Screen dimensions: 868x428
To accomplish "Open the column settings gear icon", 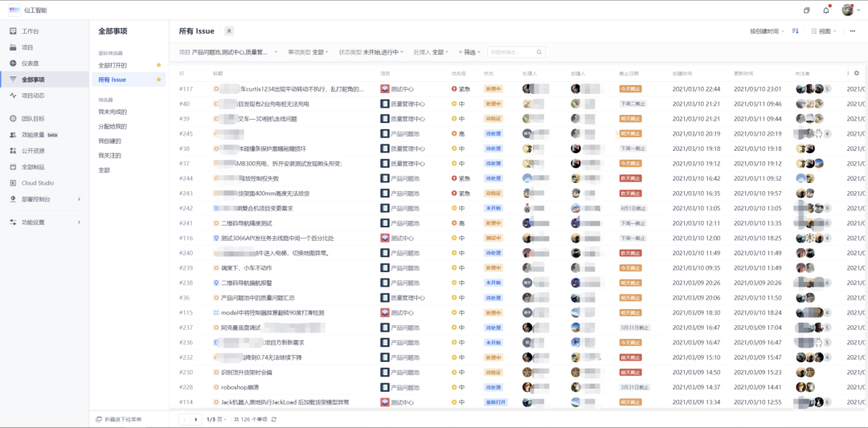I will tap(857, 73).
